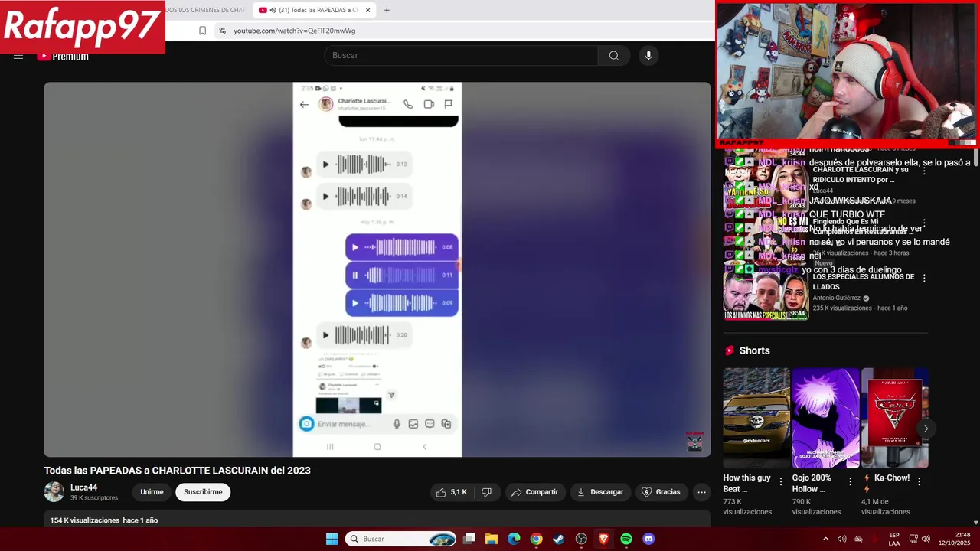This screenshot has height=551, width=980.
Task: Expand description at '154 K visualizaciones'
Action: coord(104,520)
